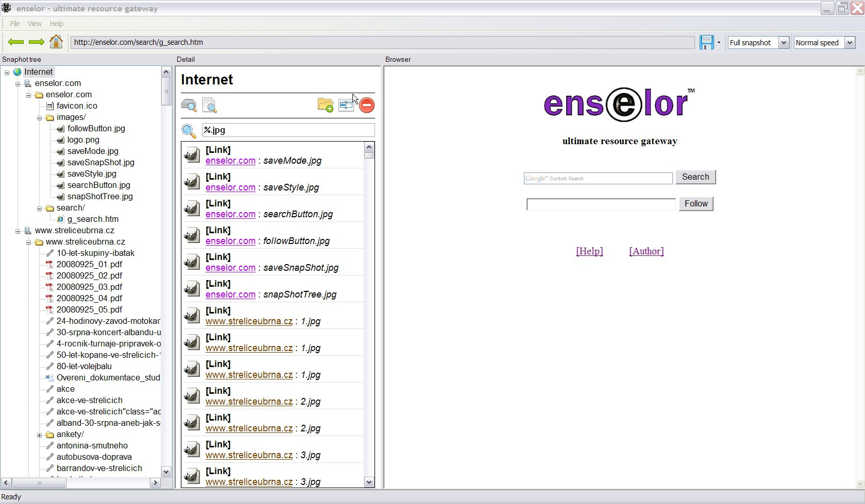This screenshot has height=504, width=865.
Task: Click the save snapshot floppy icon
Action: [x=707, y=42]
